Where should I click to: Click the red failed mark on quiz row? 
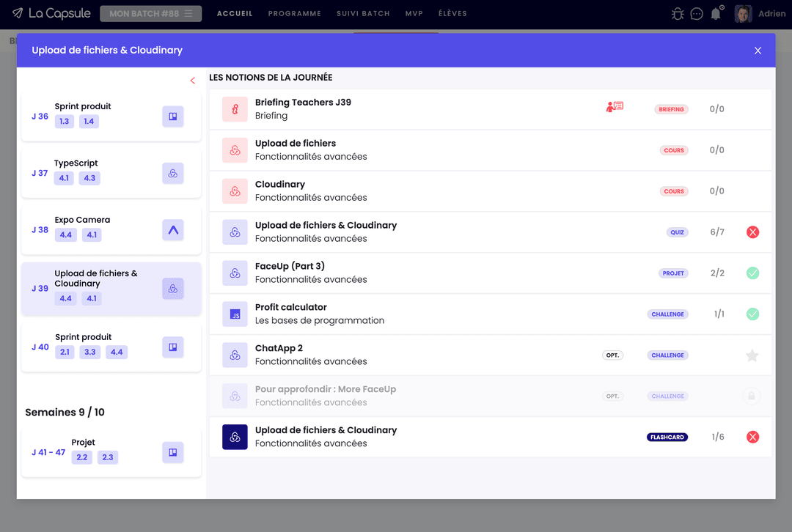pos(752,232)
